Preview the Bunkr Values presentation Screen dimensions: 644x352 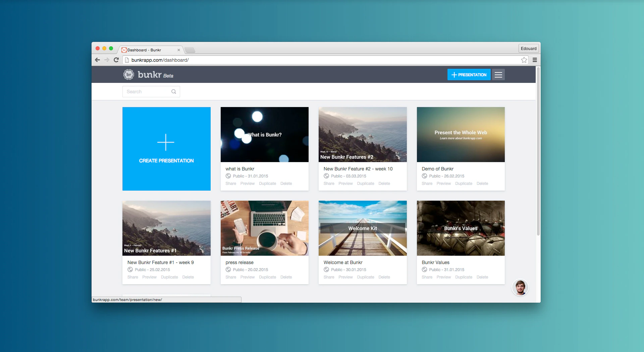[x=444, y=277]
